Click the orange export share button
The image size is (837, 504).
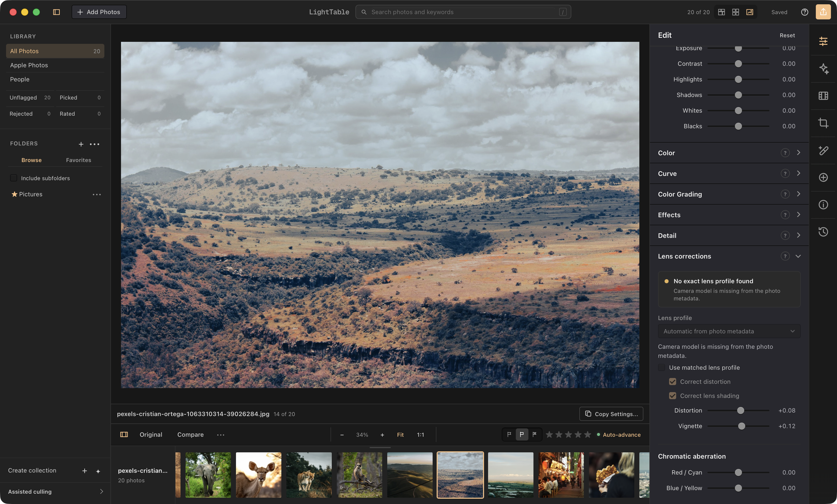click(x=823, y=12)
